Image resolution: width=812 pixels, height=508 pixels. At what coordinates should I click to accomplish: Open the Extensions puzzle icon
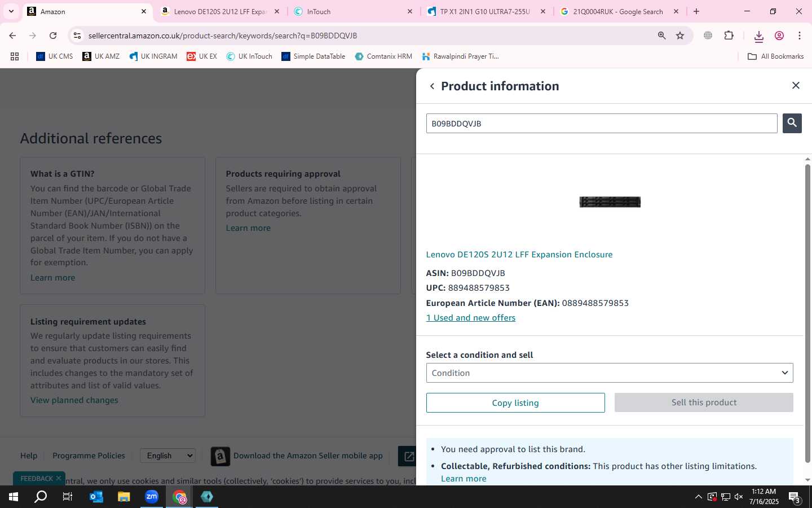click(x=729, y=36)
